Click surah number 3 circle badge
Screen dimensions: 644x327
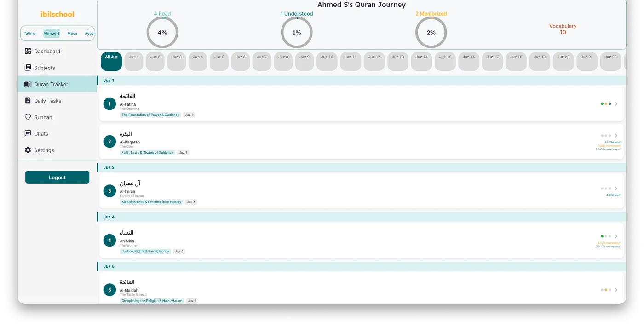[x=109, y=191]
